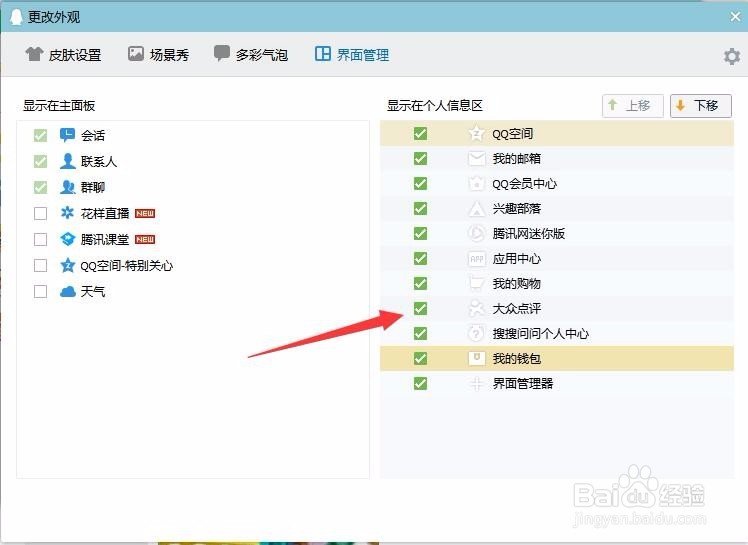Uncheck the 我的钱包 checkbox
Viewport: 748px width, 545px height.
click(420, 358)
